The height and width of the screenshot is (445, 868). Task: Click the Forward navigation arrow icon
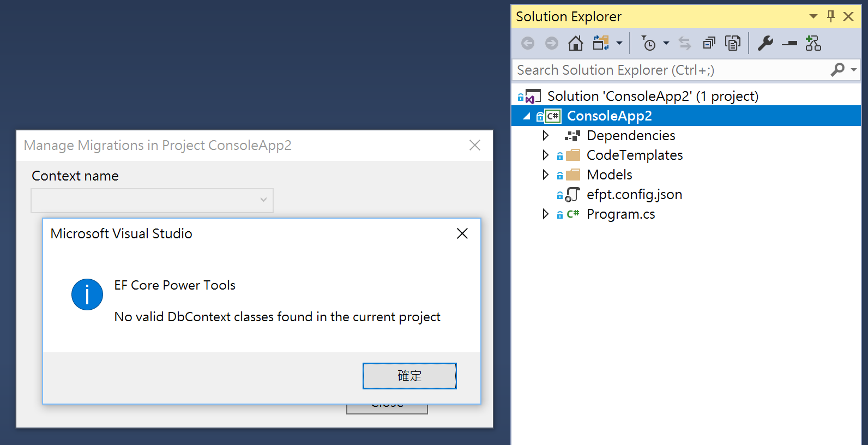(x=552, y=43)
